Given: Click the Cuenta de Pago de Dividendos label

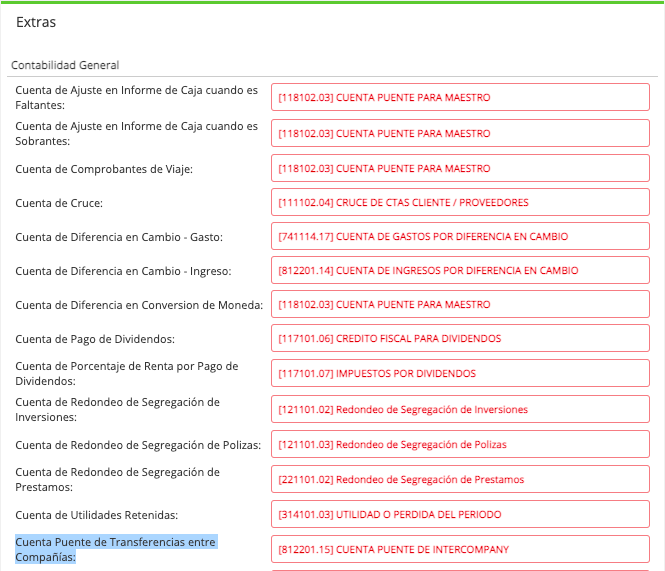Looking at the screenshot, I should 95,339.
